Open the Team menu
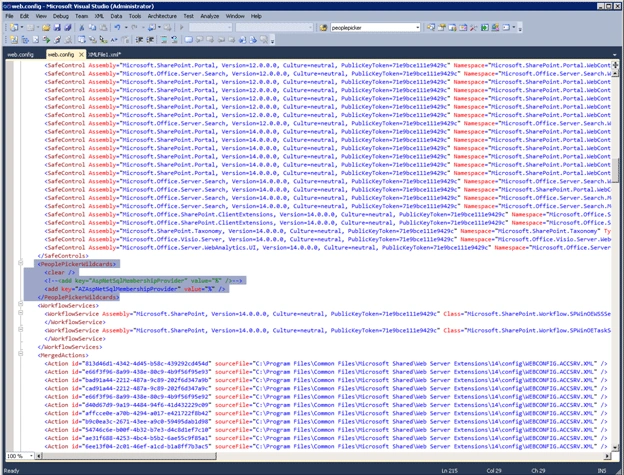 81,16
